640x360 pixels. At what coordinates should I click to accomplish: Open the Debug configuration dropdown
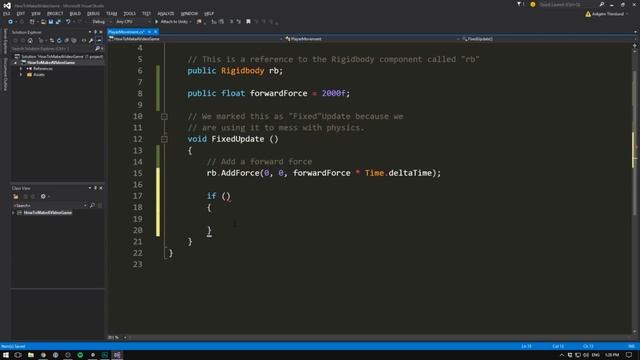(x=101, y=22)
